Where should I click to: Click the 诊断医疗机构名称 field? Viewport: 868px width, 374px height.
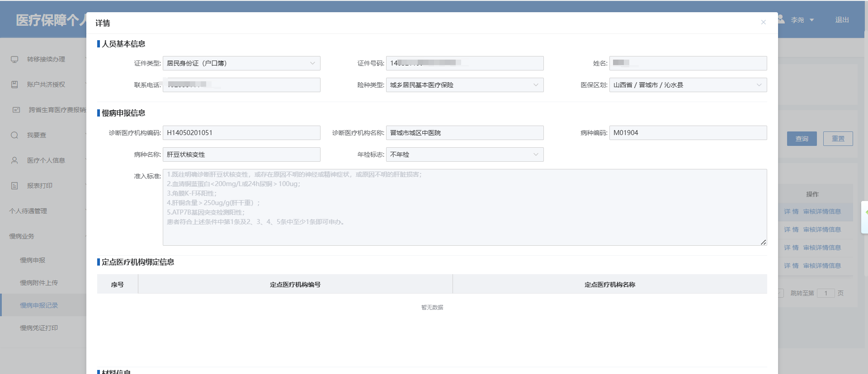pyautogui.click(x=465, y=133)
